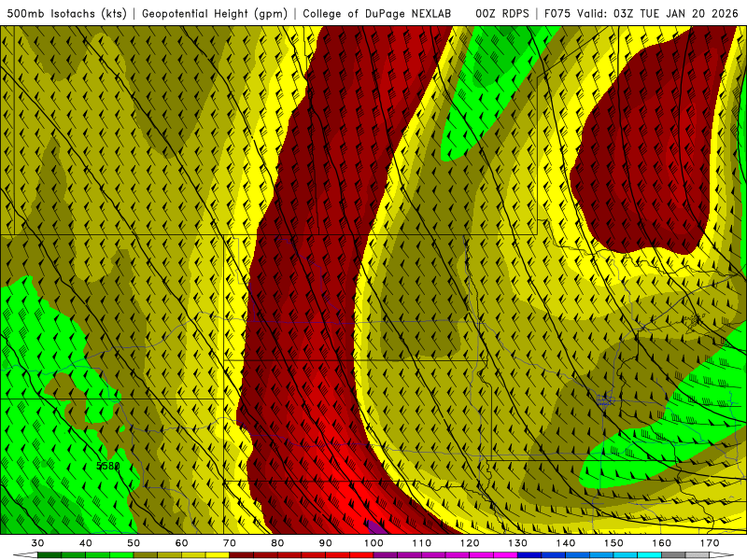Viewport: 747px width, 560px height.
Task: Click the '70' legend value
Action: 230,543
